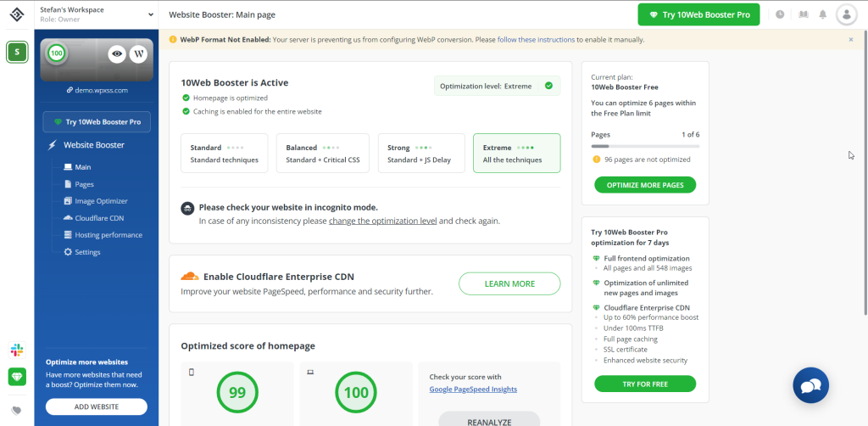Click the eye preview icon on site thumbnail
The width and height of the screenshot is (868, 426).
point(117,53)
